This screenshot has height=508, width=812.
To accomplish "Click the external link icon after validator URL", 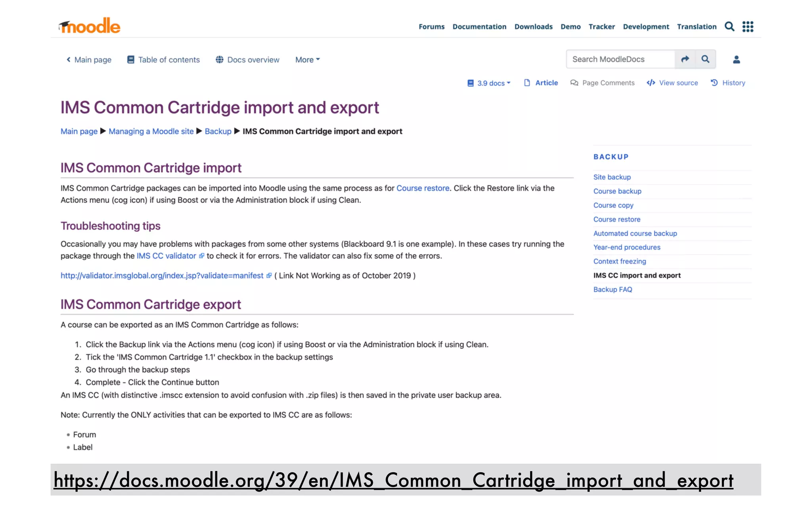I will coord(269,275).
